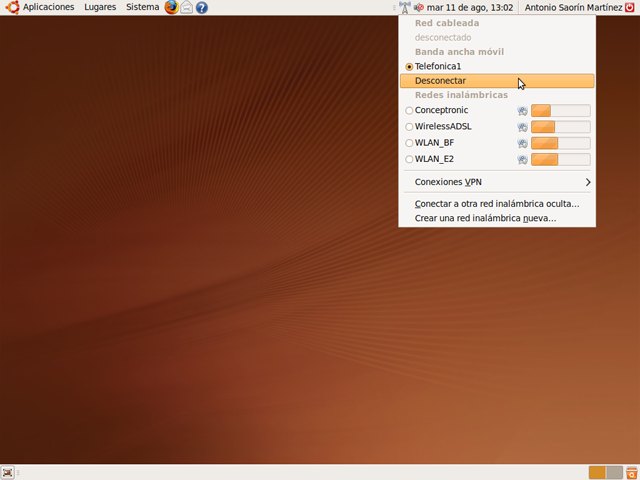Click the red power icon at top right
The width and height of the screenshot is (640, 480).
click(630, 7)
